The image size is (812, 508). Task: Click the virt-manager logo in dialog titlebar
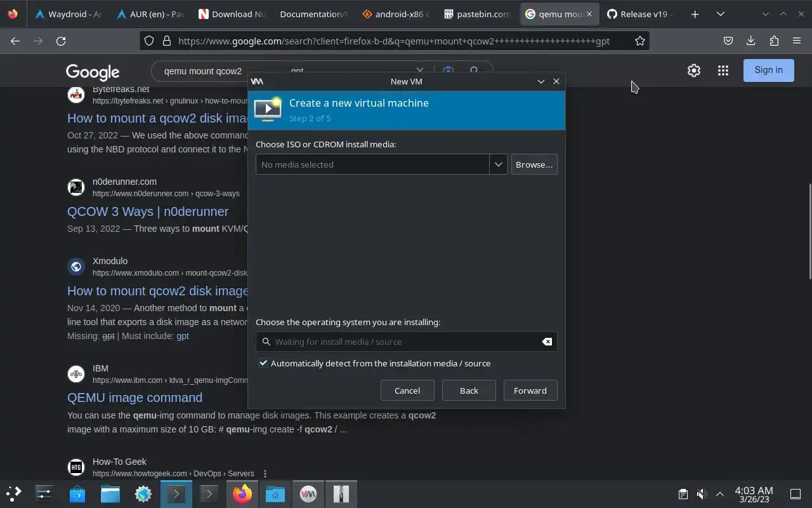coord(257,81)
